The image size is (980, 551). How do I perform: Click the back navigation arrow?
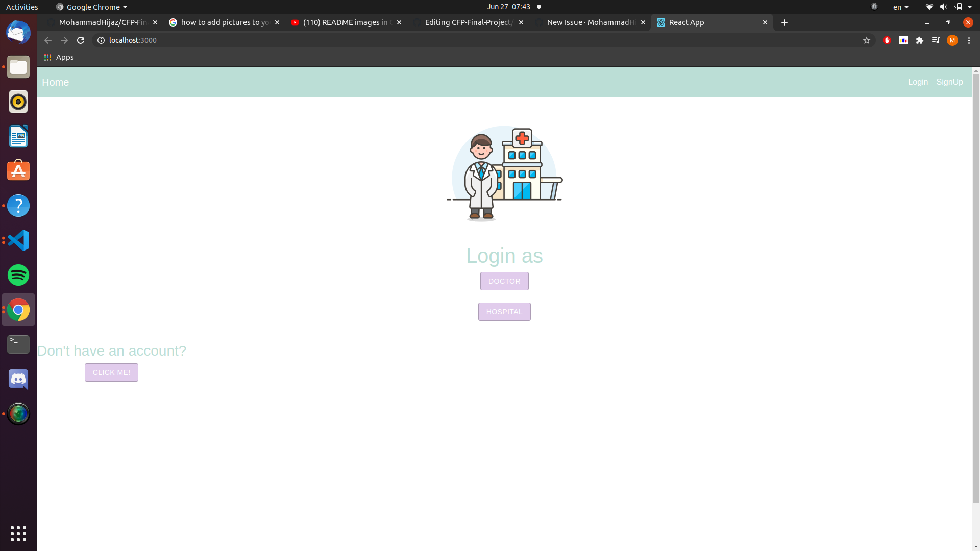(x=47, y=40)
